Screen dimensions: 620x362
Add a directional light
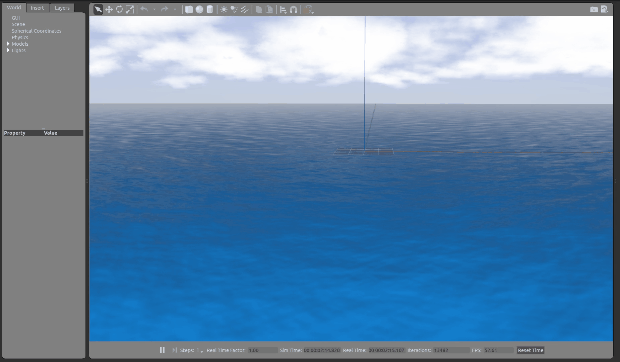pos(244,9)
